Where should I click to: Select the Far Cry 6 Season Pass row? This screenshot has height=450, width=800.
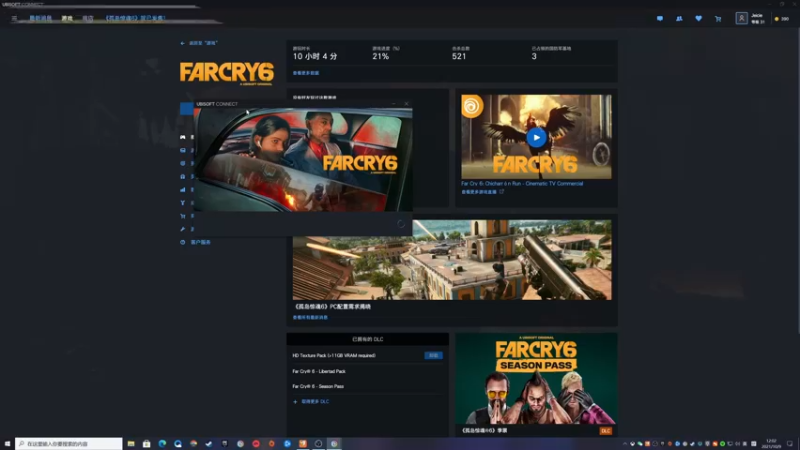click(367, 387)
